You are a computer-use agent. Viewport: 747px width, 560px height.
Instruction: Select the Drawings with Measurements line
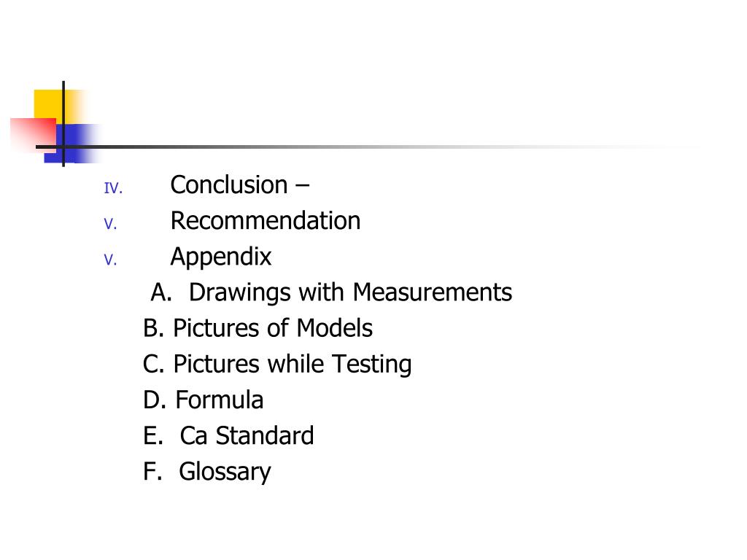pos(331,292)
